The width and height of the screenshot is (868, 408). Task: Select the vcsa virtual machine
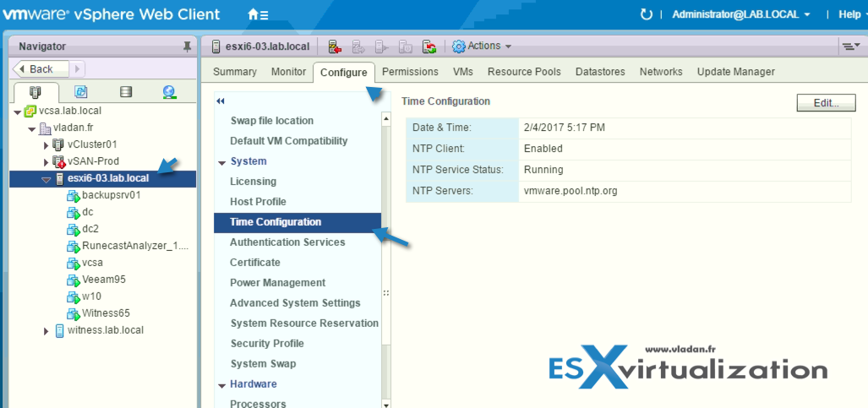coord(92,263)
